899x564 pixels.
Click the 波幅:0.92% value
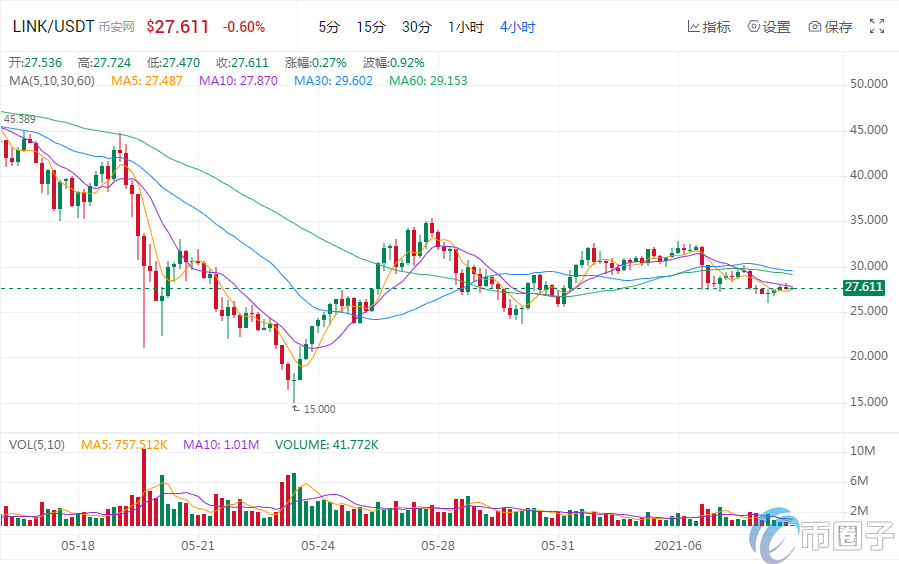point(394,63)
